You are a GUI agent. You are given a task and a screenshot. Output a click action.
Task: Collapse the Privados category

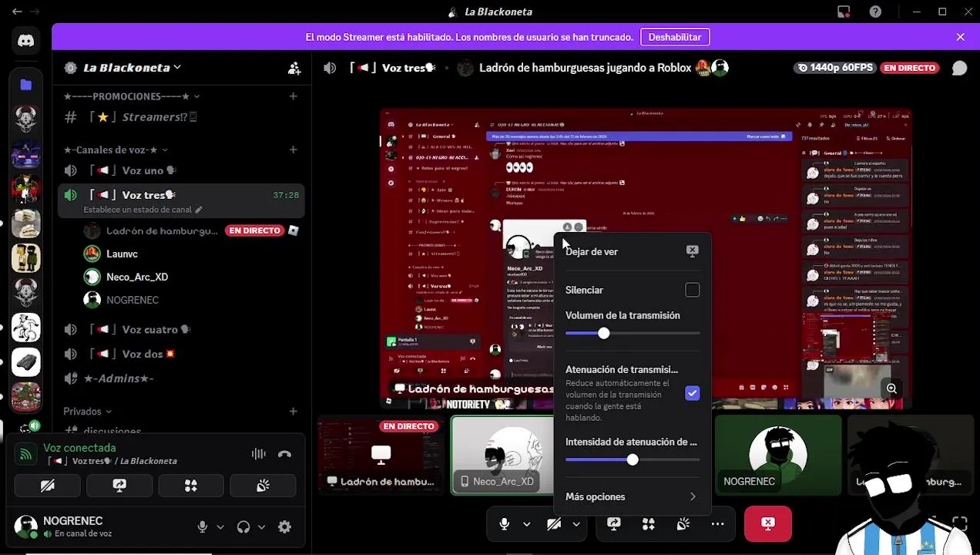[x=87, y=411]
